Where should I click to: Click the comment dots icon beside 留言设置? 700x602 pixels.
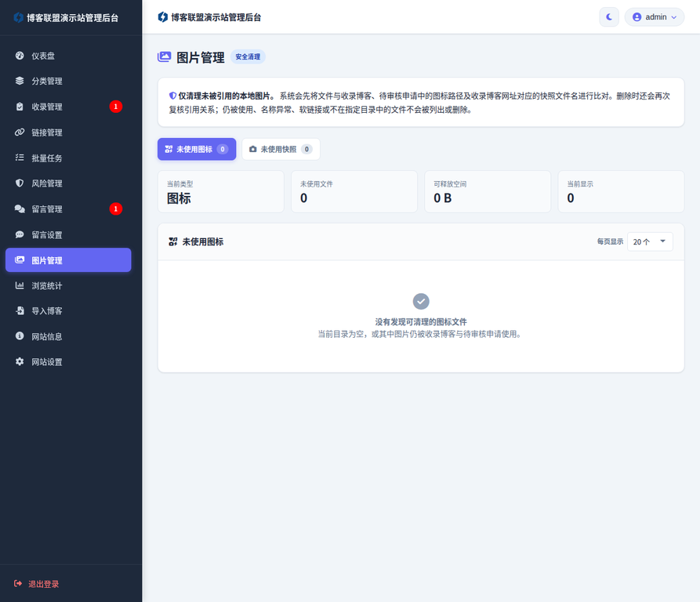19,234
